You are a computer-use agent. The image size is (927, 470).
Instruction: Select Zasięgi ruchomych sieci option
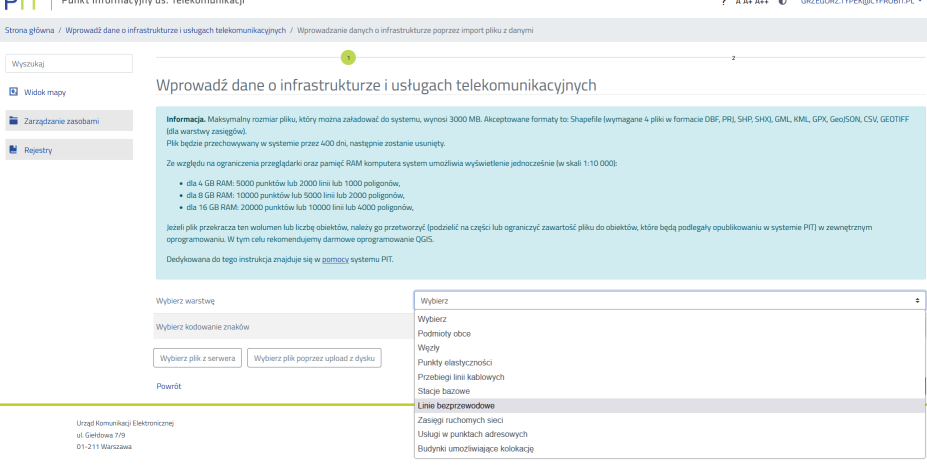coord(670,420)
